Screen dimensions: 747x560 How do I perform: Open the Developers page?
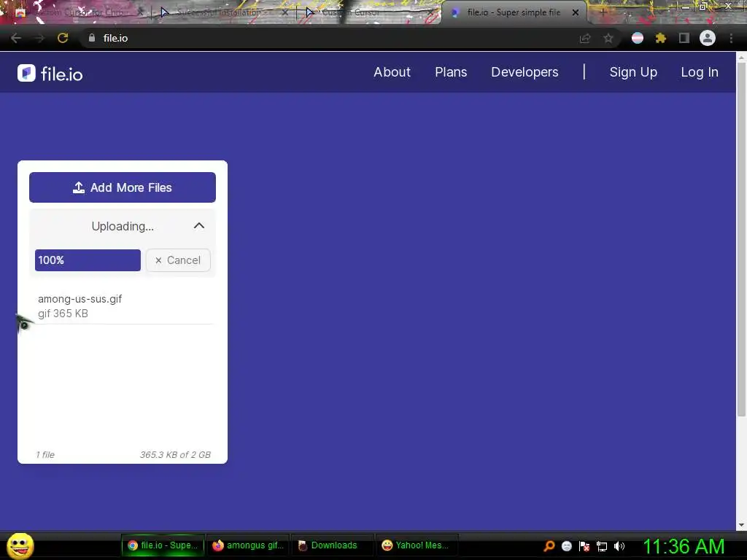pos(525,72)
